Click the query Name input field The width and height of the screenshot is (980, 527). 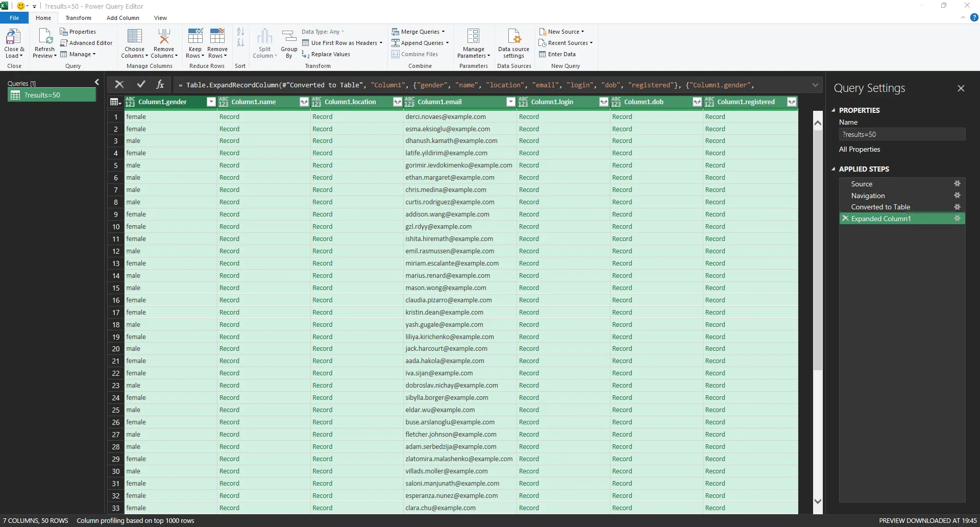coord(902,134)
